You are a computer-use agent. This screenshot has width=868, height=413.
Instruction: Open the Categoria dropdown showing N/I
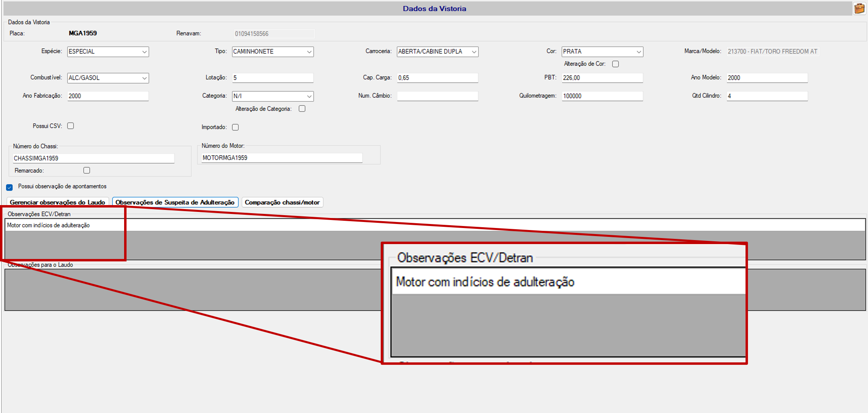(x=273, y=96)
